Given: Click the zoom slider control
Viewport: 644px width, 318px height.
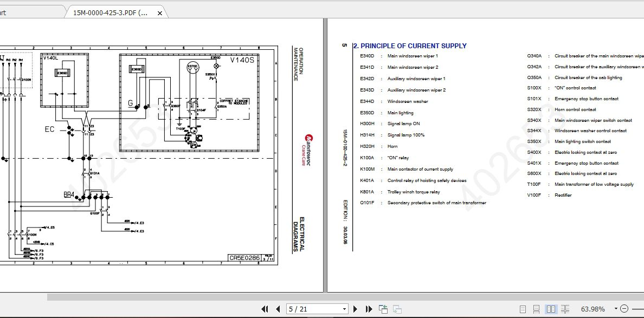Looking at the screenshot, I should click(640, 308).
